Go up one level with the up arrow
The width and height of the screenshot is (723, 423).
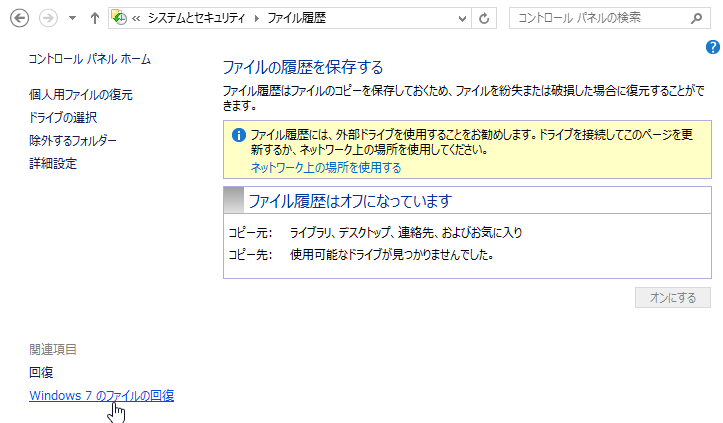tap(94, 18)
